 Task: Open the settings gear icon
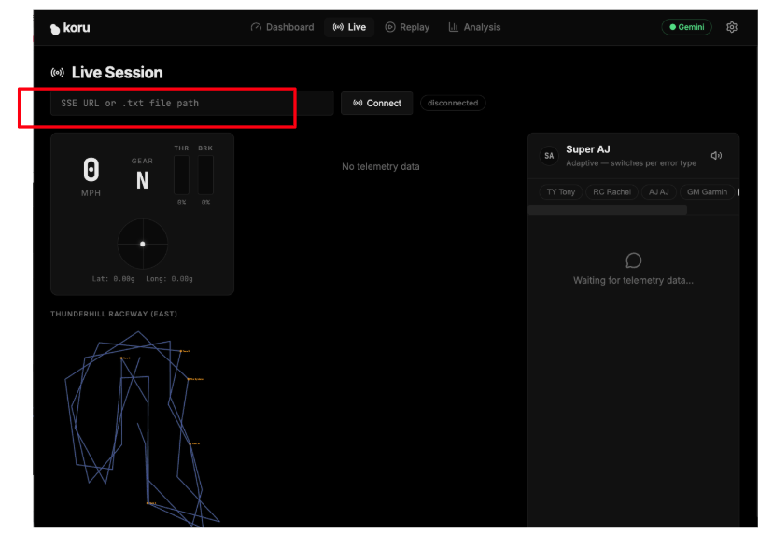(x=732, y=27)
